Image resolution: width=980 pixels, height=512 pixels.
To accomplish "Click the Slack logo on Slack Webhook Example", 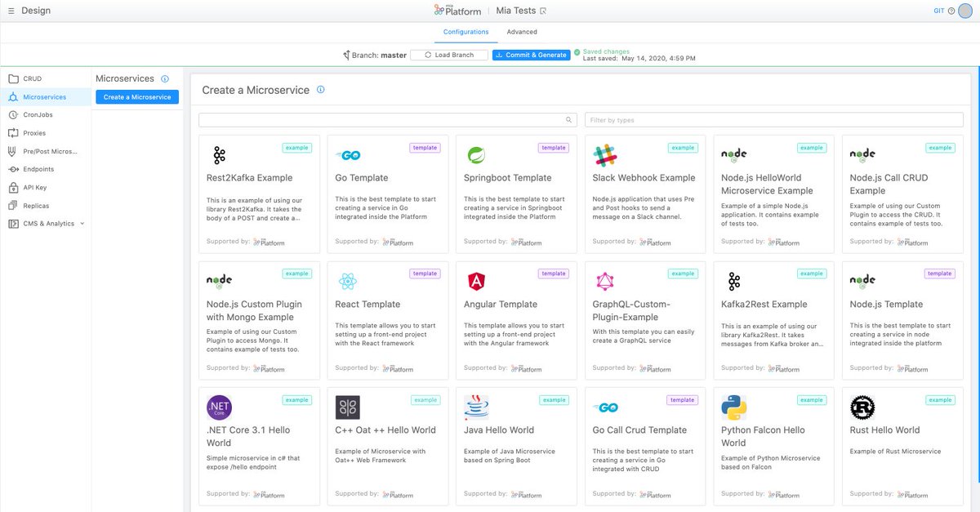I will point(605,154).
